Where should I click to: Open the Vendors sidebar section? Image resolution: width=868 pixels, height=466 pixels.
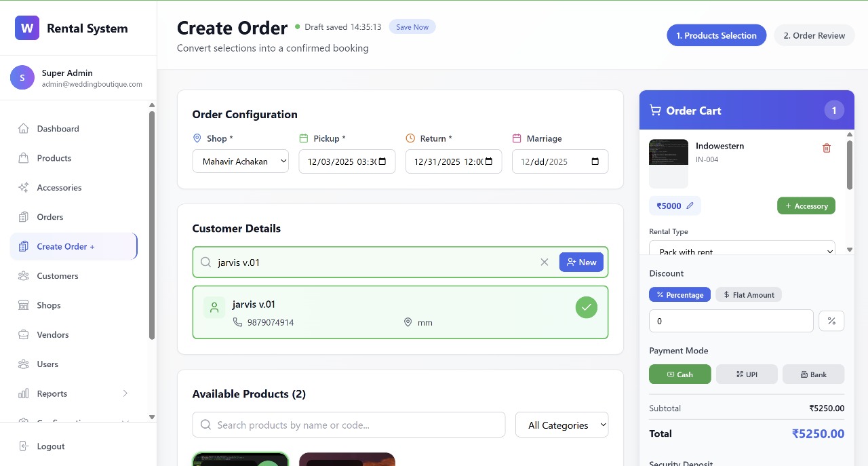point(53,334)
